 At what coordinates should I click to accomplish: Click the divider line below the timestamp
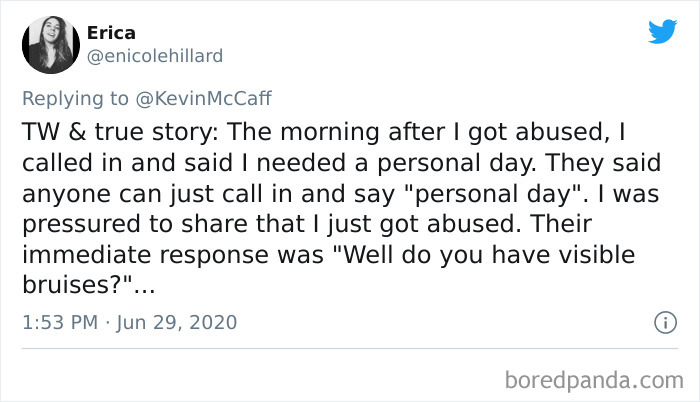tap(350, 348)
